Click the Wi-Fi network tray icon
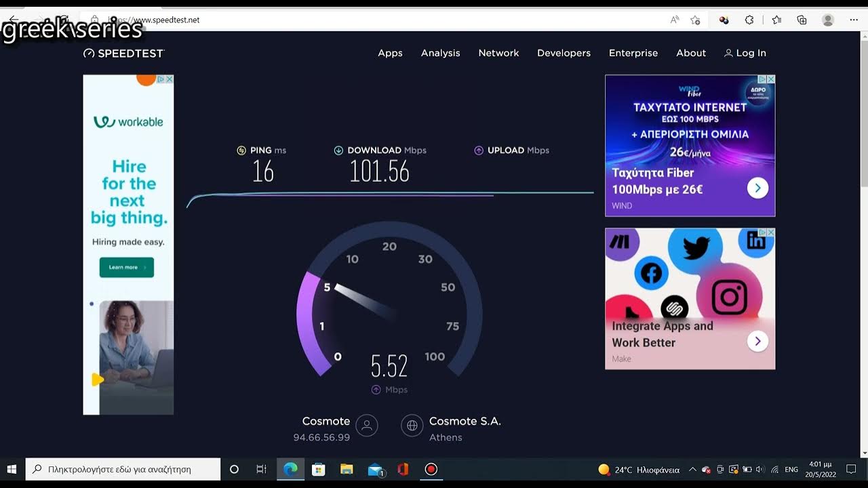This screenshot has width=868, height=488. pyautogui.click(x=774, y=470)
